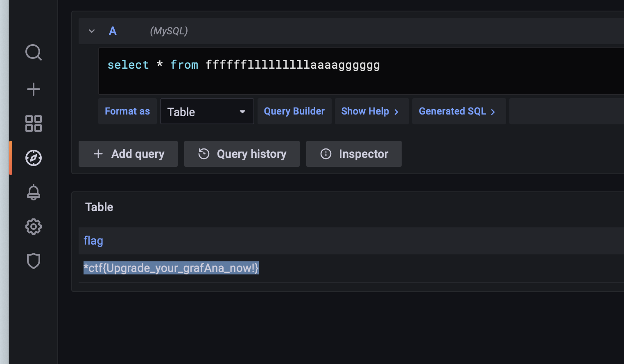
Task: Open the Query Builder
Action: tap(294, 111)
